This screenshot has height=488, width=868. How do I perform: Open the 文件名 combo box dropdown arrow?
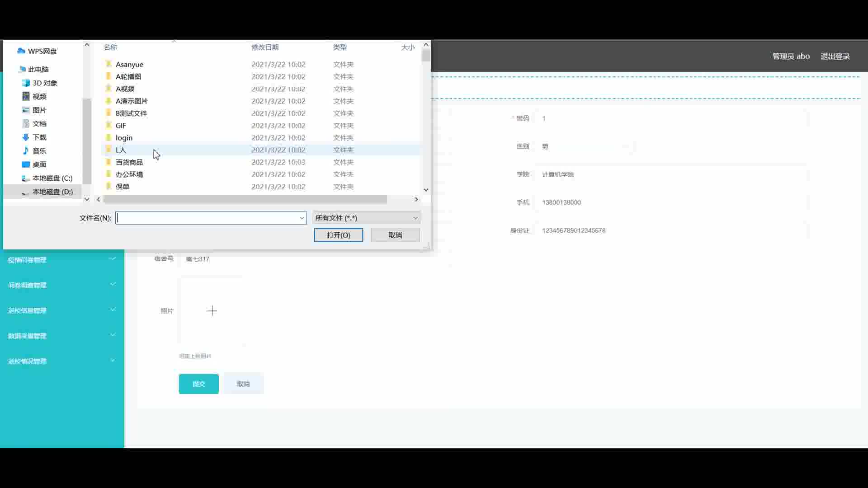(302, 218)
